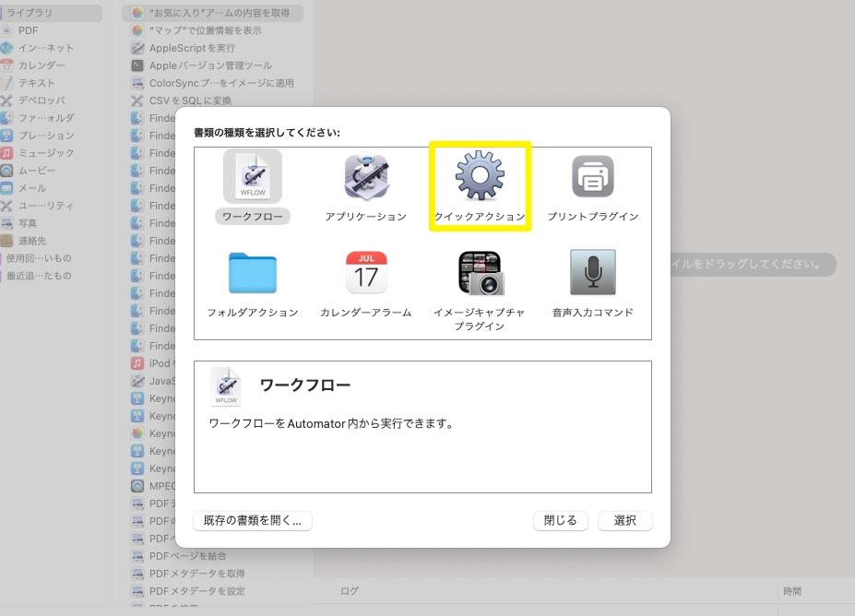The image size is (855, 616).
Task: Pick the 音声入力コマンド microphone icon
Action: coord(592,273)
